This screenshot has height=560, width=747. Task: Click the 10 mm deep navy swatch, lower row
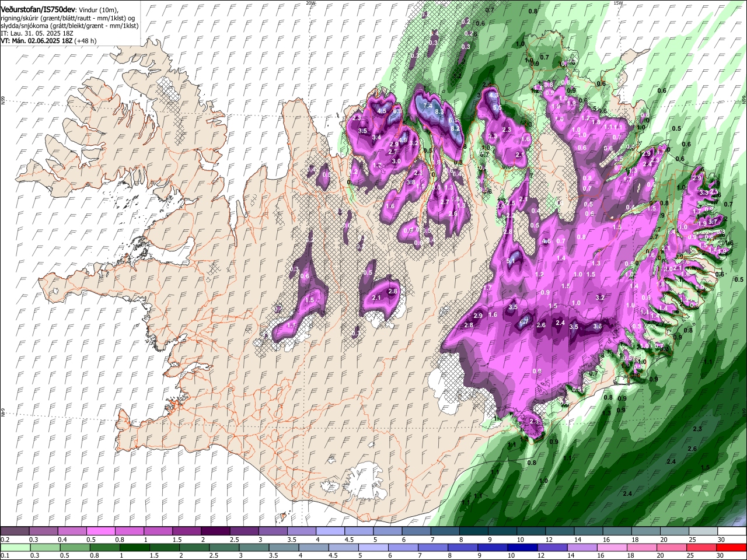point(523,548)
